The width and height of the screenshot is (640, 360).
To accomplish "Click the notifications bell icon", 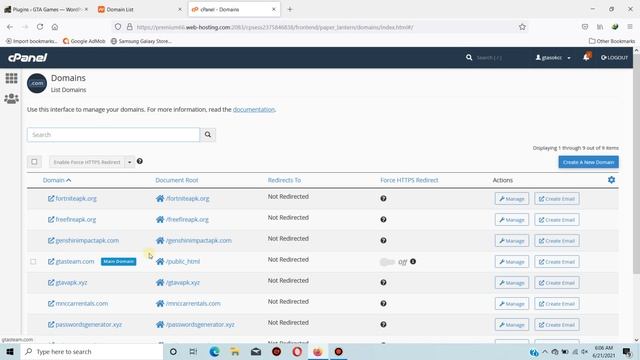I will (587, 57).
